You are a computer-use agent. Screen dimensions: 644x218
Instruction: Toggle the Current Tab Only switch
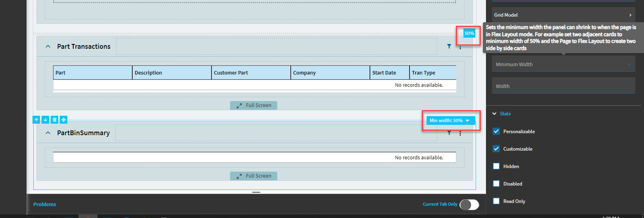(469, 205)
